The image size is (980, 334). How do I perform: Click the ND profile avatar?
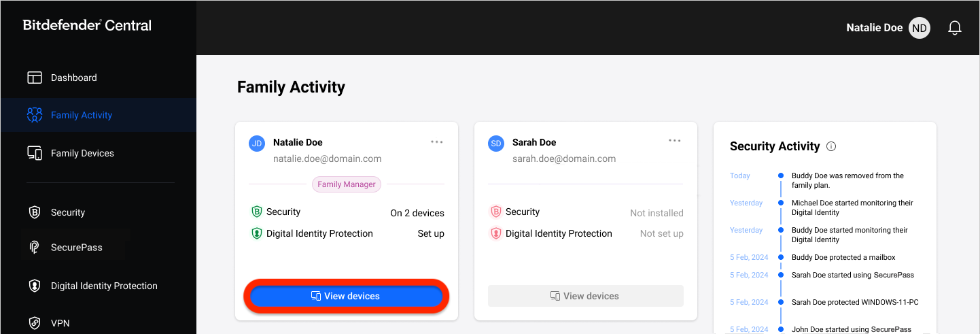pyautogui.click(x=920, y=28)
